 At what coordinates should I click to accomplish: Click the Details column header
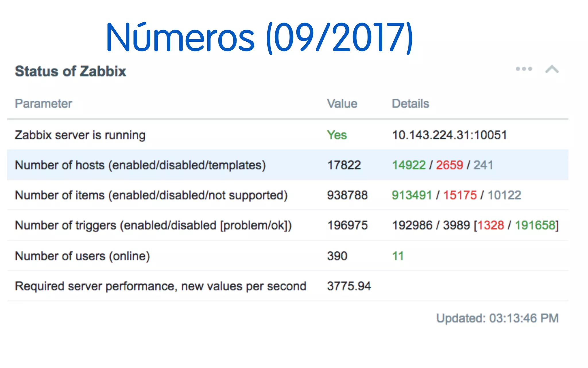[x=410, y=103]
